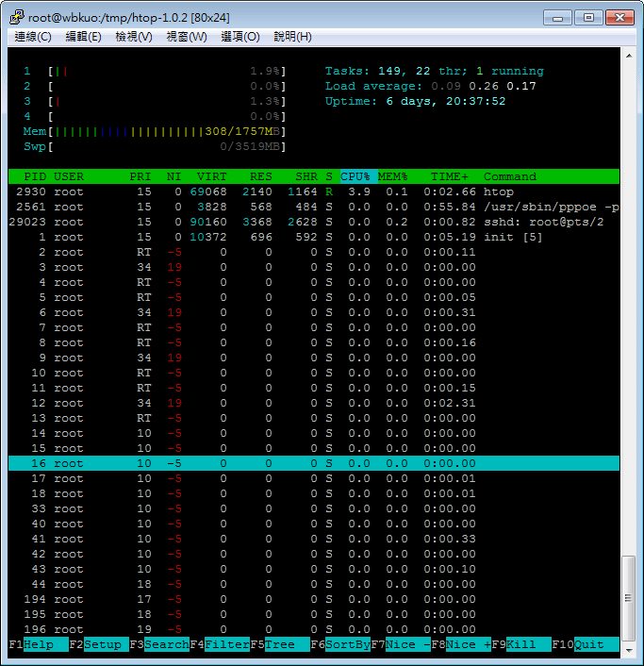644x666 pixels.
Task: Select the process row with PID 194
Action: 314,599
